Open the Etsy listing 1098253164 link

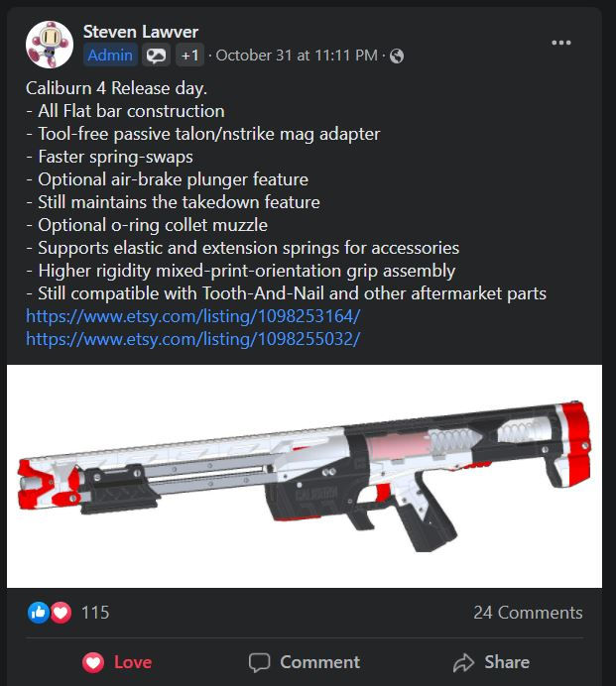point(193,316)
